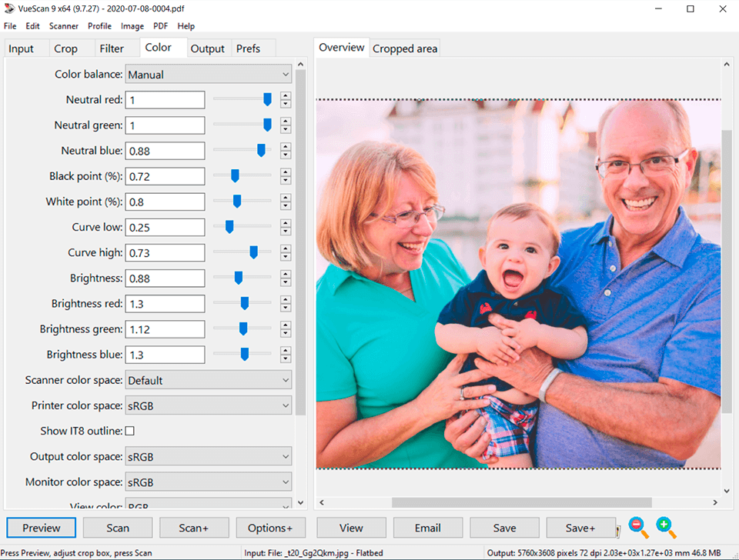
Task: Open the Monitor color space dropdown
Action: coord(208,482)
